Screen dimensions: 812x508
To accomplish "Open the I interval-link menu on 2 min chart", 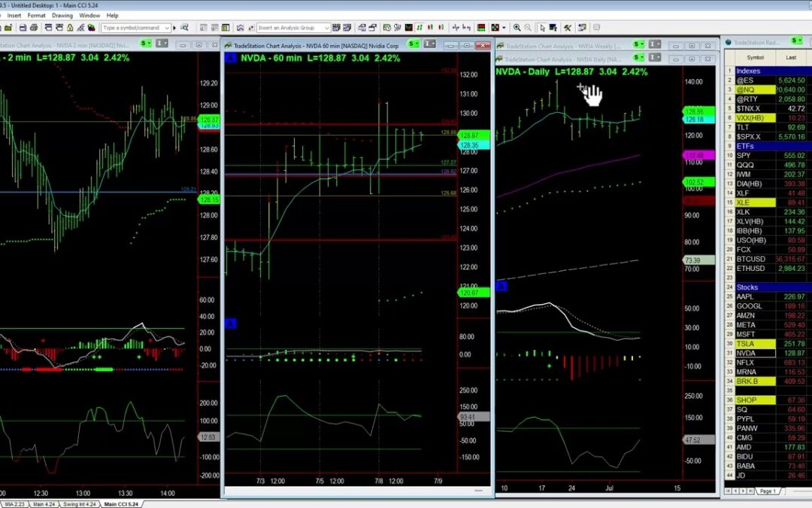I will pyautogui.click(x=162, y=44).
